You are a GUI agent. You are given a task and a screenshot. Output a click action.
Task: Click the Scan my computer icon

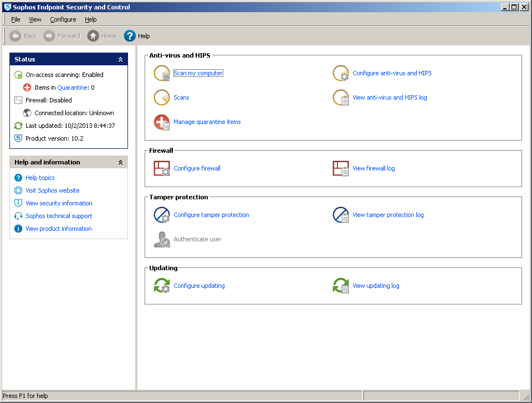162,74
